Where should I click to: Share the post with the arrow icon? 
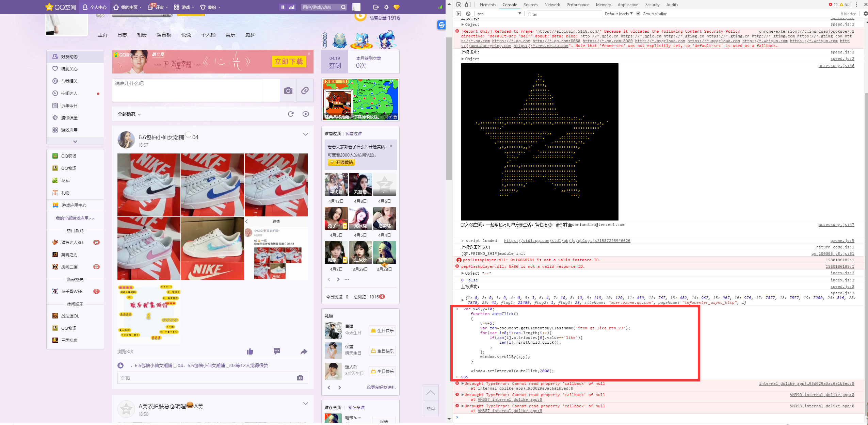pos(304,352)
